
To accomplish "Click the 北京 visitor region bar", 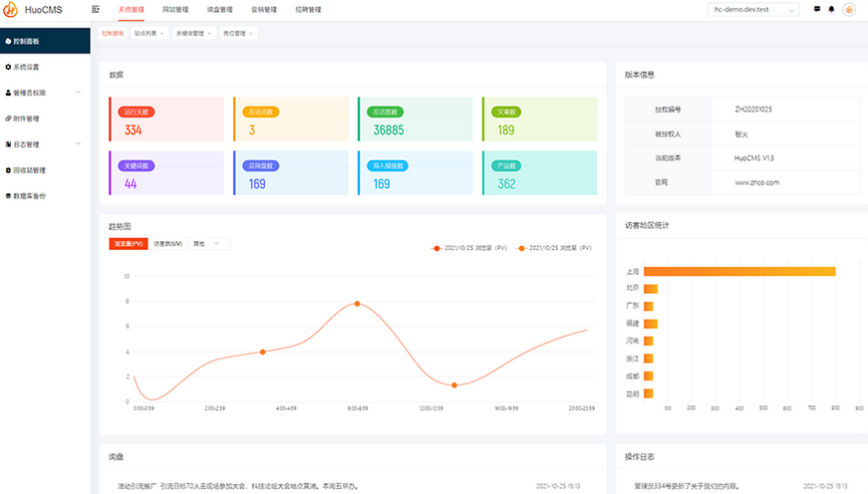I will pyautogui.click(x=651, y=289).
